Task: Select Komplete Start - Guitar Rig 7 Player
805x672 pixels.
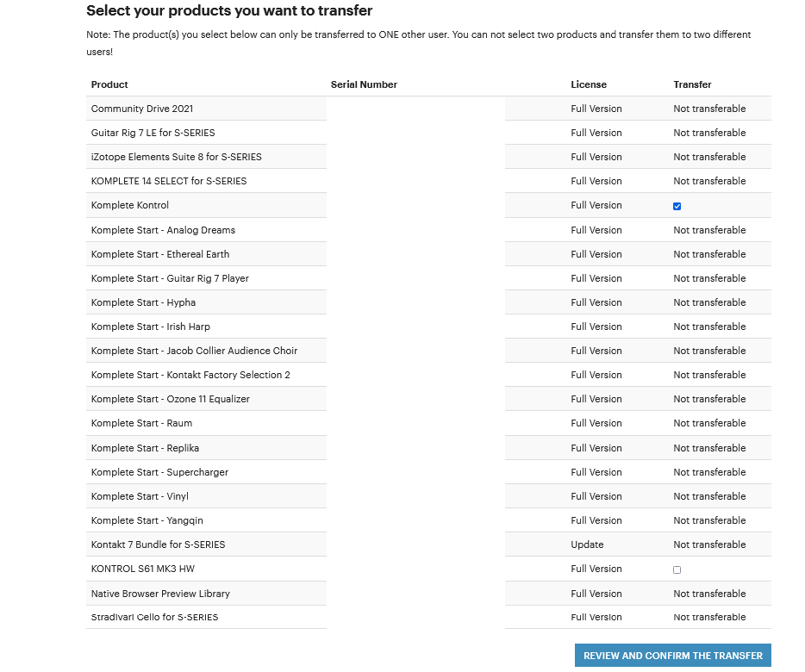Action: (170, 279)
